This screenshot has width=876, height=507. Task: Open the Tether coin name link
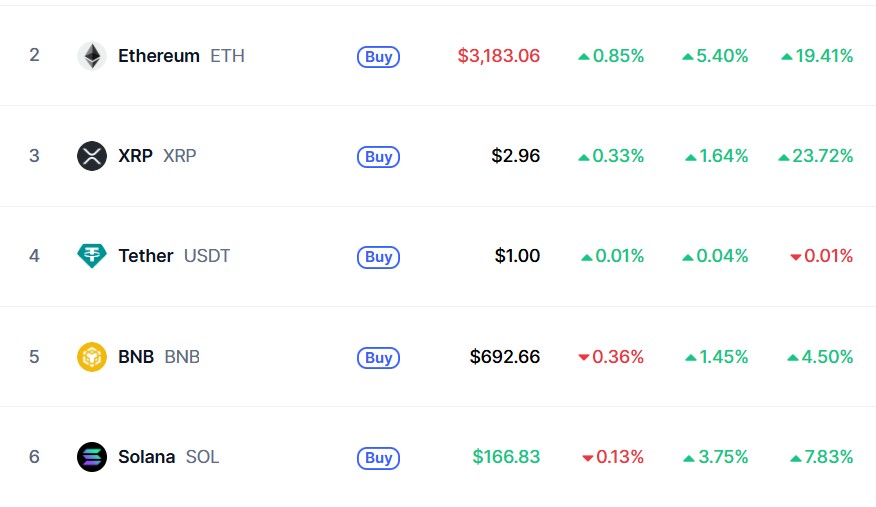tap(146, 256)
